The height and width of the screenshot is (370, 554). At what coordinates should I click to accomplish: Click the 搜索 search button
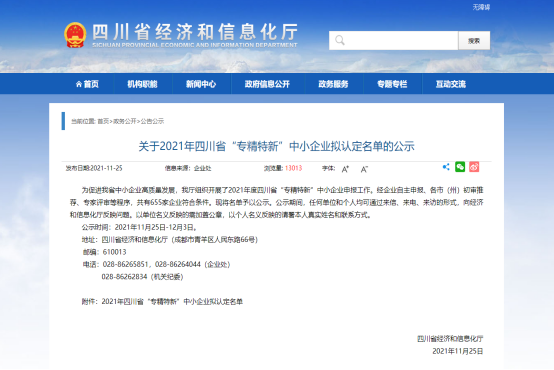pos(474,41)
